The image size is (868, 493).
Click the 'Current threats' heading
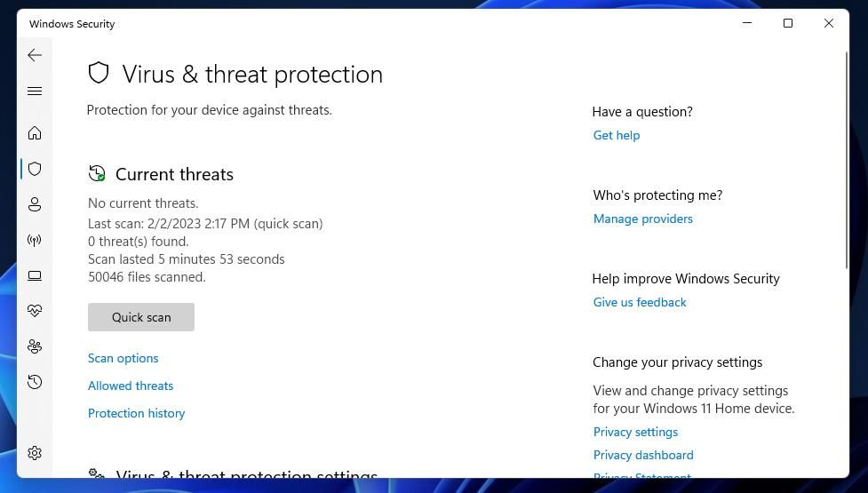(174, 174)
